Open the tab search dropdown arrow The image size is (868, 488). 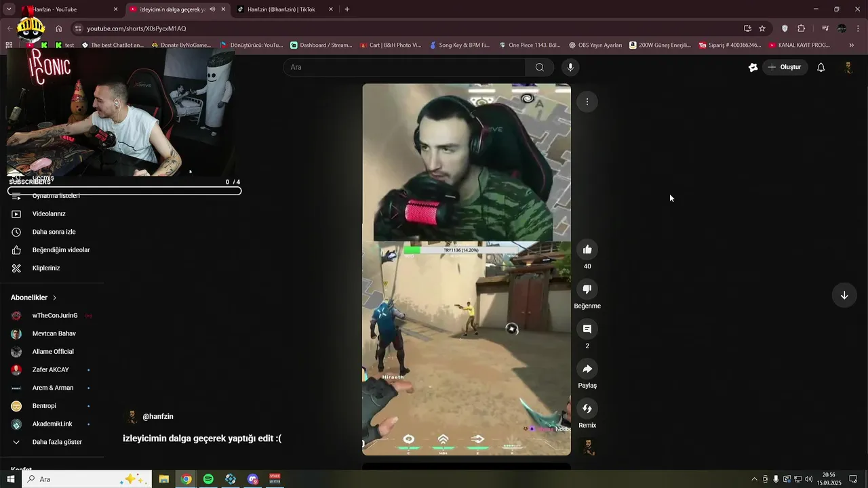click(9, 9)
